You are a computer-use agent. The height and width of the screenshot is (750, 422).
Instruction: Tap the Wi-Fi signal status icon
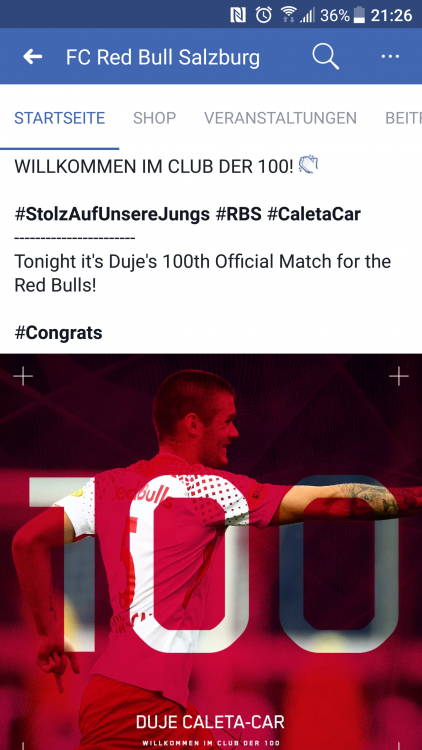288,15
